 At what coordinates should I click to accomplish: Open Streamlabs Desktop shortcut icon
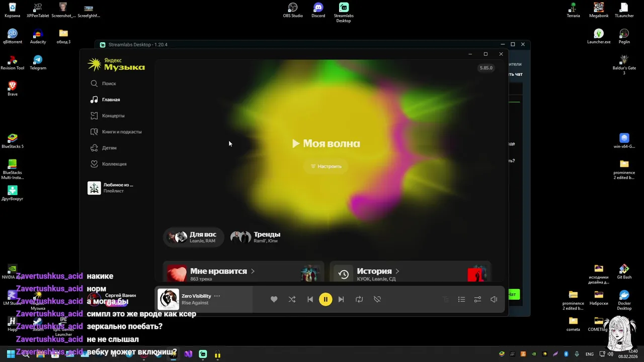344,13
